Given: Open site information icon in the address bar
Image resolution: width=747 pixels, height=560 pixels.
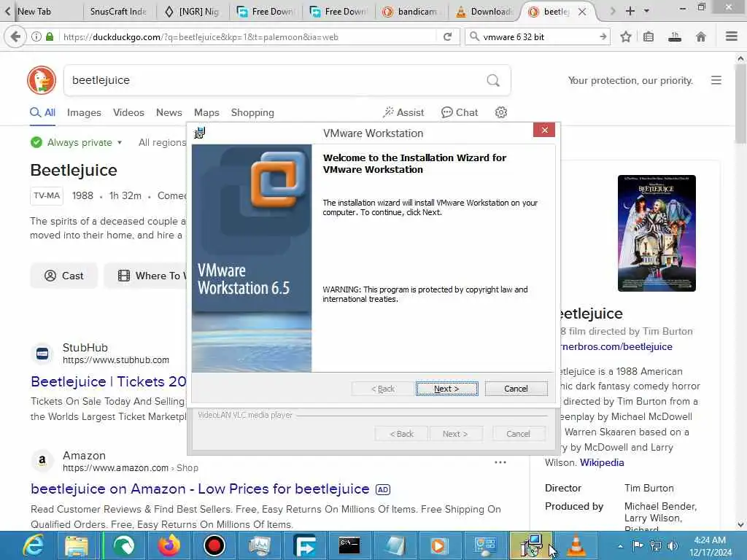Looking at the screenshot, I should (36, 36).
